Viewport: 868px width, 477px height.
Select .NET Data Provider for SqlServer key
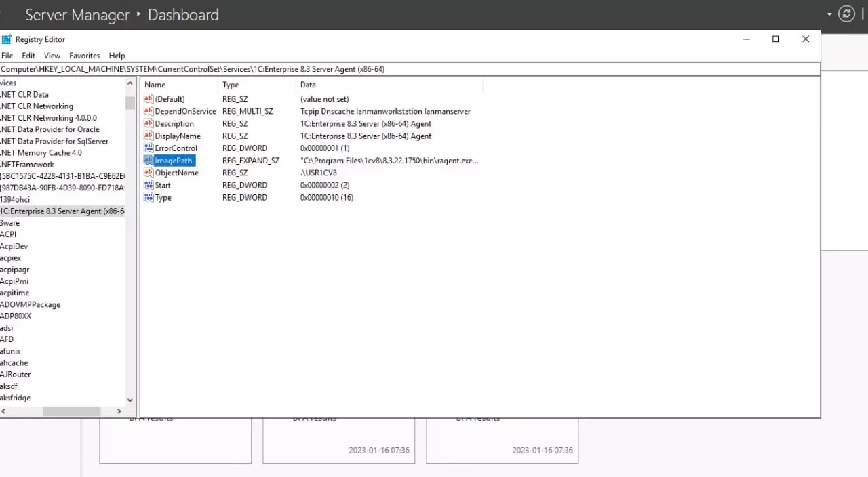point(54,141)
